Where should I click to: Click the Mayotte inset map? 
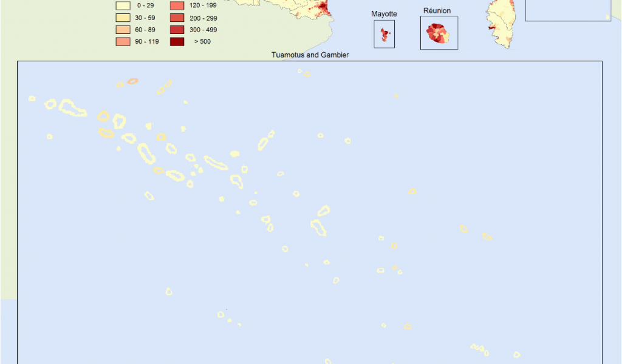pyautogui.click(x=384, y=34)
